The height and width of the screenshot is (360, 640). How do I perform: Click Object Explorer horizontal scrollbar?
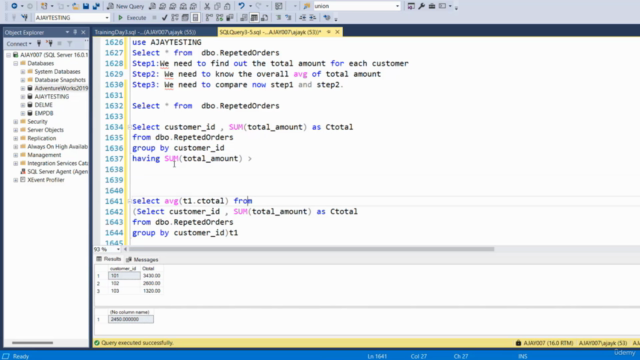point(33,343)
